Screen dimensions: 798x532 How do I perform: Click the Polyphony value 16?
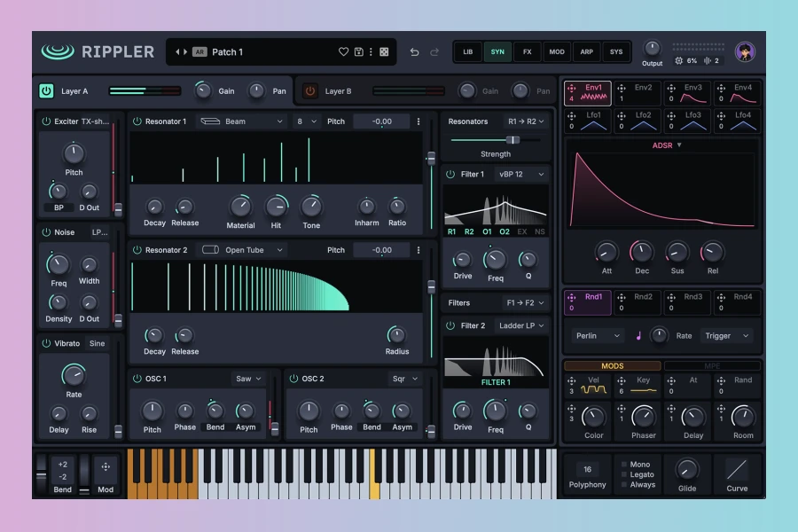pyautogui.click(x=587, y=469)
